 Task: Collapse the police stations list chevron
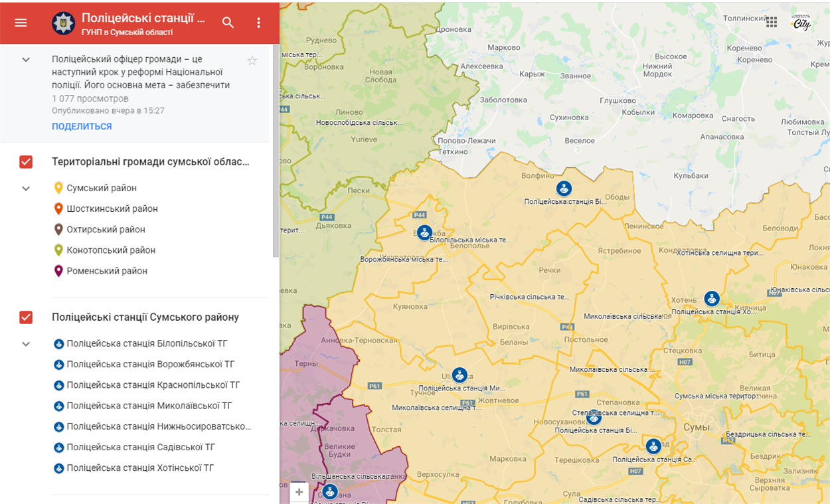pyautogui.click(x=26, y=344)
